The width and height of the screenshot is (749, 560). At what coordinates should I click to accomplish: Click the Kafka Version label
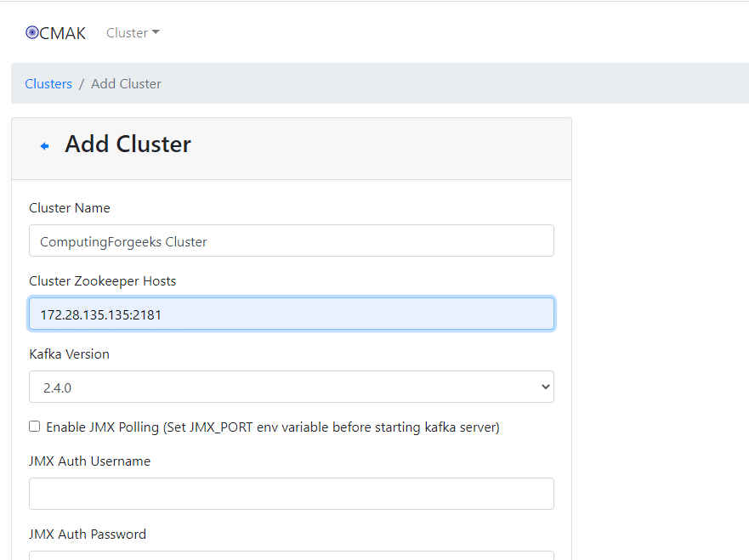point(69,354)
